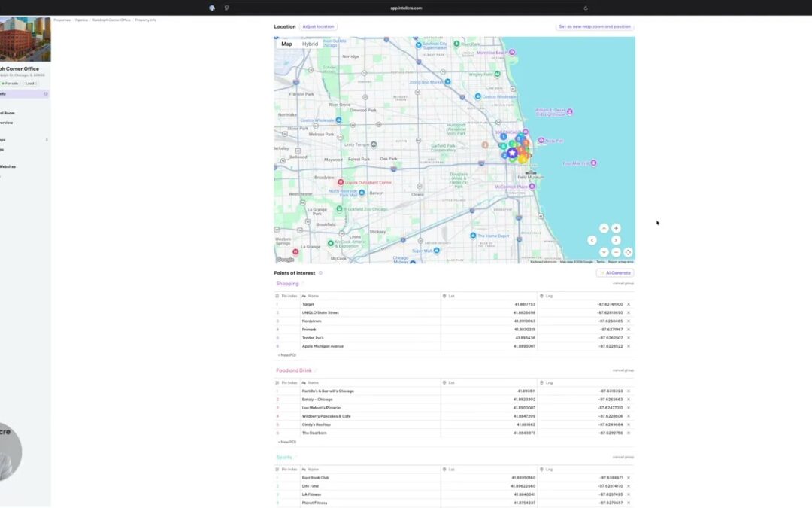Delete the Cindy's Rooftop row
This screenshot has width=812, height=508.
tap(628, 424)
